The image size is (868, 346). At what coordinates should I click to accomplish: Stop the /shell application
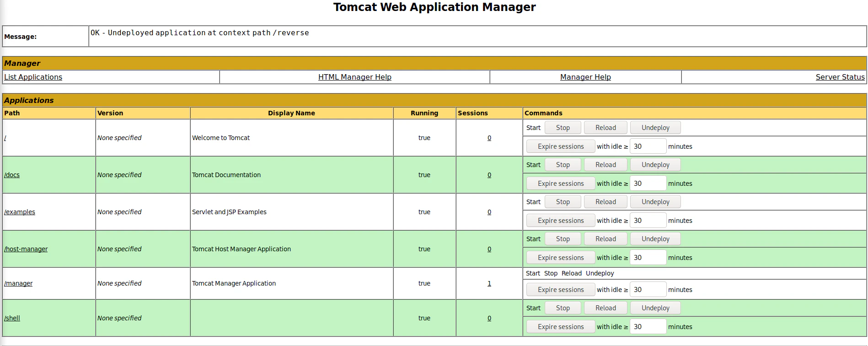563,308
